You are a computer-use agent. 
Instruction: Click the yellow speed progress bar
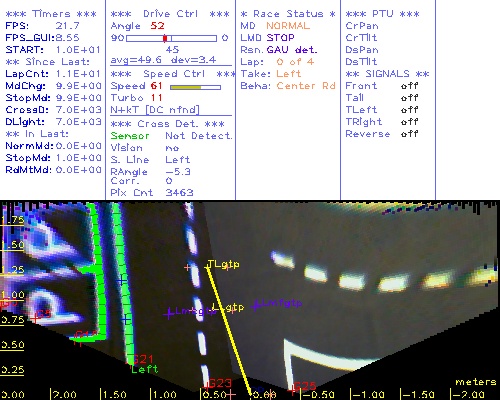tap(195, 87)
